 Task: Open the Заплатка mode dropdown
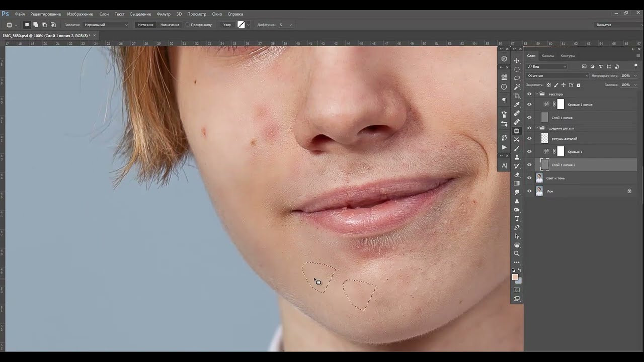tap(106, 25)
